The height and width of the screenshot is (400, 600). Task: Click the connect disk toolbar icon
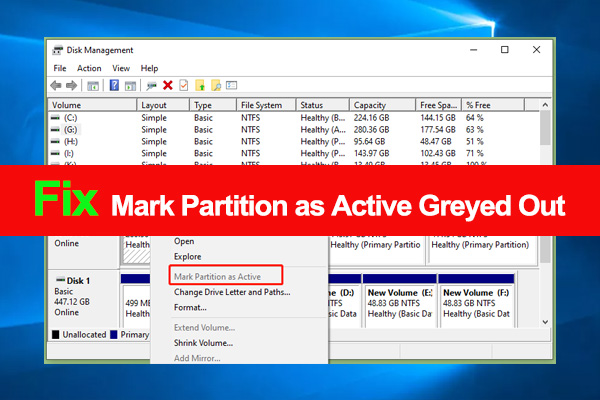click(x=151, y=86)
